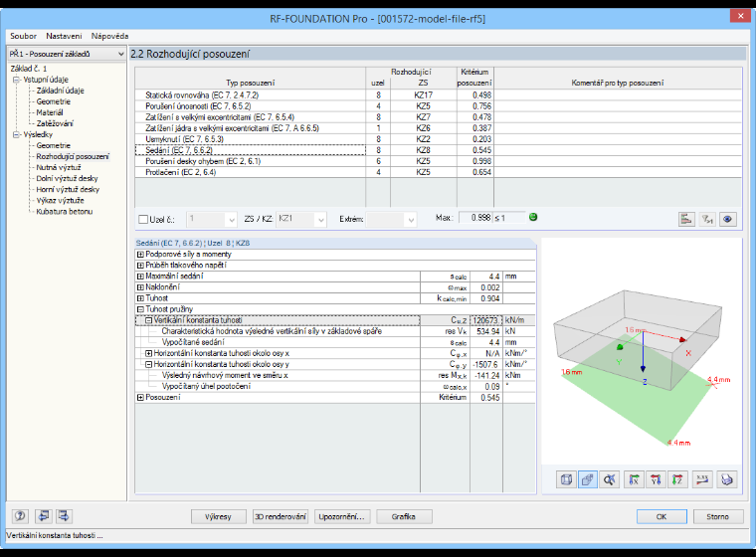This screenshot has width=756, height=557.
Task: Click the Grafika button
Action: pos(404,516)
